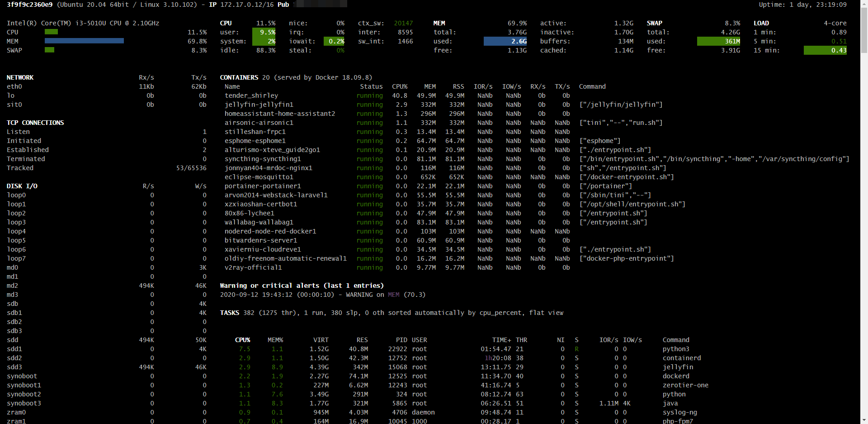Click the zerotier-one process command
The width and height of the screenshot is (868, 424).
685,385
